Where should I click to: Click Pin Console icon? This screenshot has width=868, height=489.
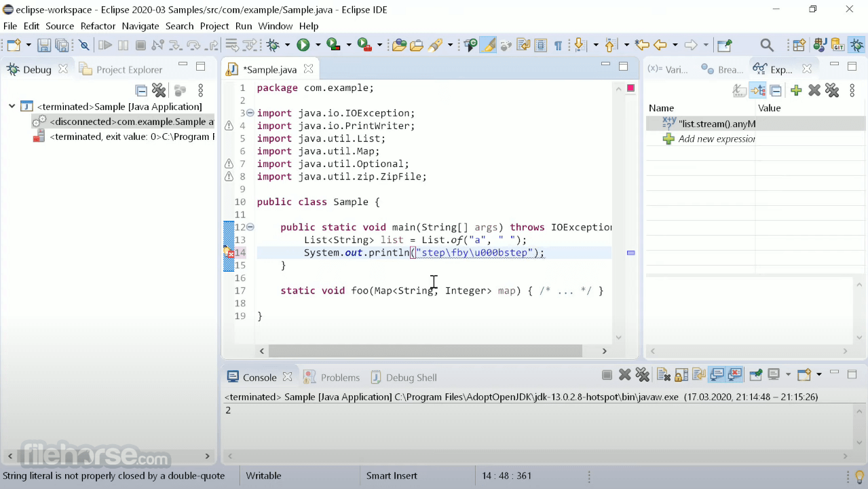(x=755, y=375)
